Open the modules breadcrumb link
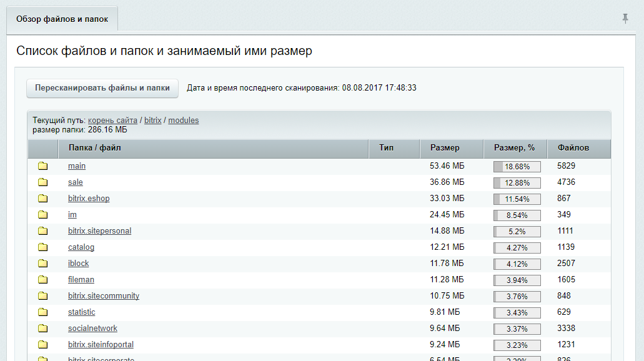Image resolution: width=644 pixels, height=361 pixels. point(183,121)
